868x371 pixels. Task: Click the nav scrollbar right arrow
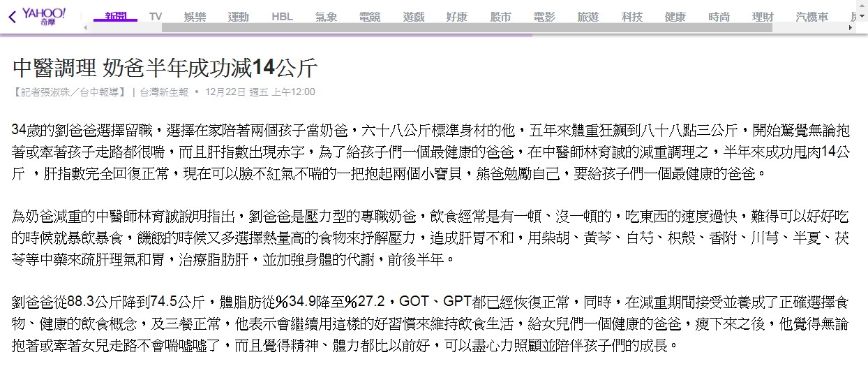[851, 27]
